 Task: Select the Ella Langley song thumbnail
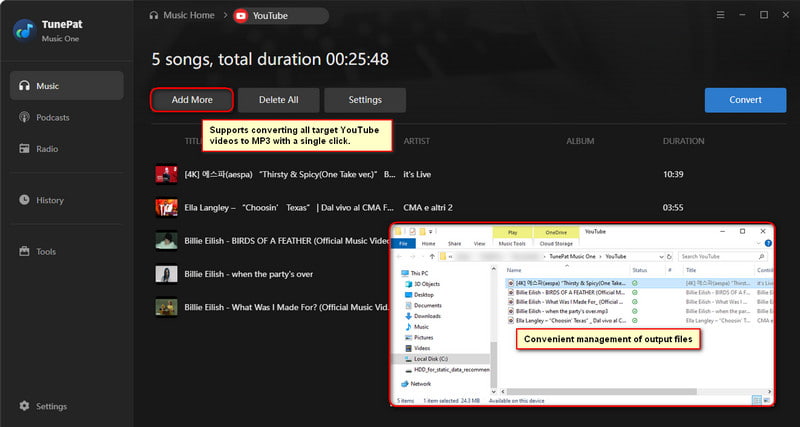point(166,208)
